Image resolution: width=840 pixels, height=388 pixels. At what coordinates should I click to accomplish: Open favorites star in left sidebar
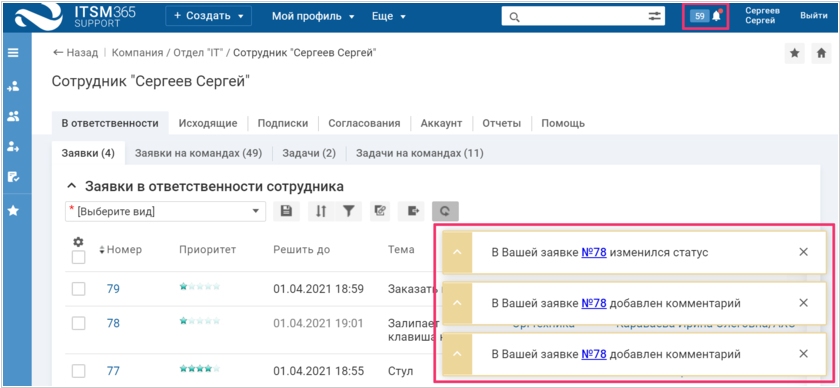13,211
